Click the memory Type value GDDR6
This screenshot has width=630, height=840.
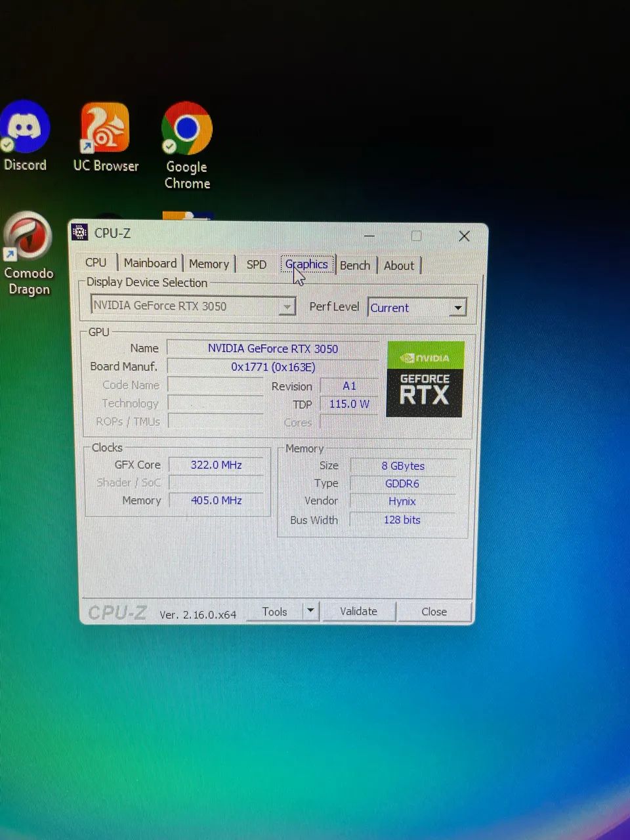pos(403,484)
